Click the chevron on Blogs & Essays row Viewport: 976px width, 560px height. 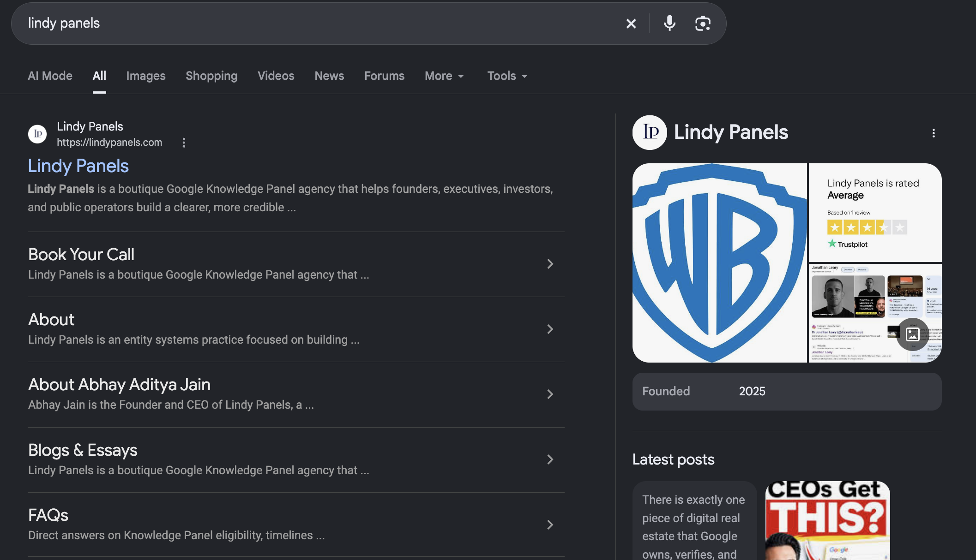pos(550,459)
